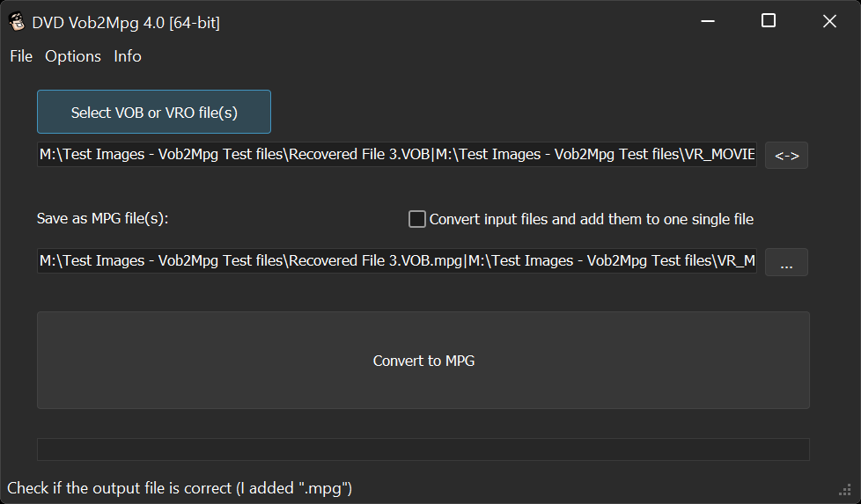
Task: Start conversion with Convert to MPG
Action: point(423,361)
